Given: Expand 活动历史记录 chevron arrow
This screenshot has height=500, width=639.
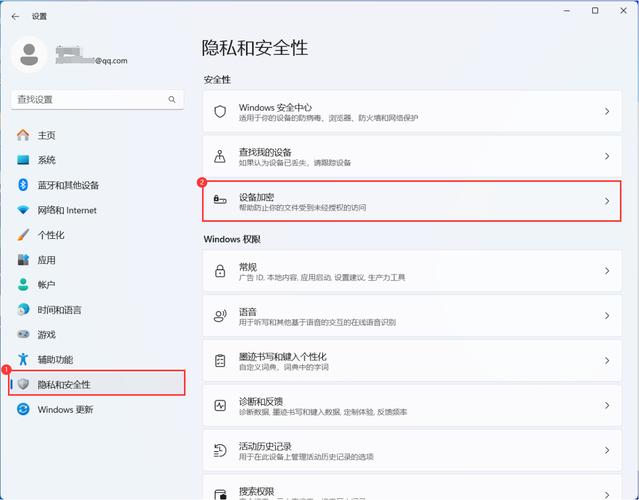Looking at the screenshot, I should tap(607, 450).
